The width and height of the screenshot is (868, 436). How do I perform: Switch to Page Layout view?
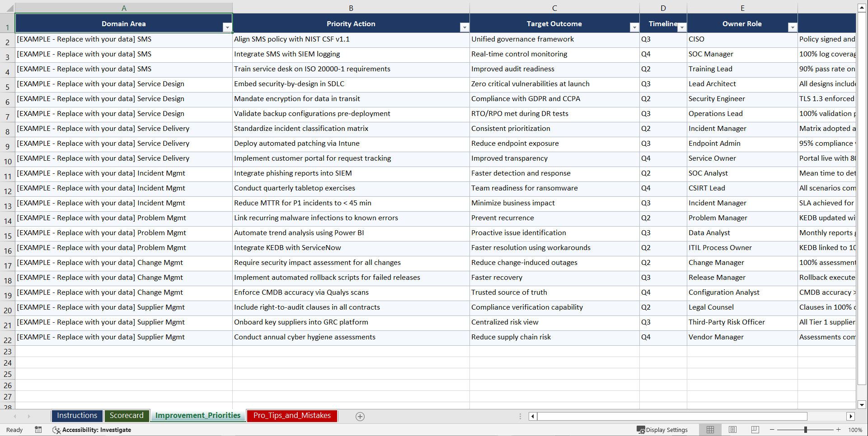(732, 430)
